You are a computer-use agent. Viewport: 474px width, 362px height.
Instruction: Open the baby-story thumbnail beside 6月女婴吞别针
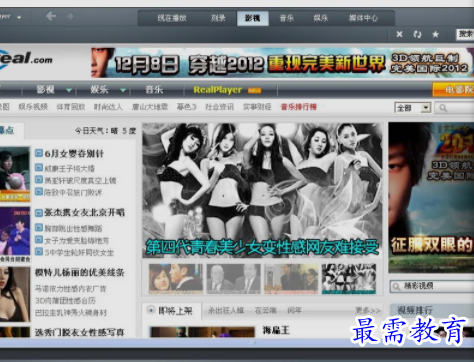coord(15,174)
